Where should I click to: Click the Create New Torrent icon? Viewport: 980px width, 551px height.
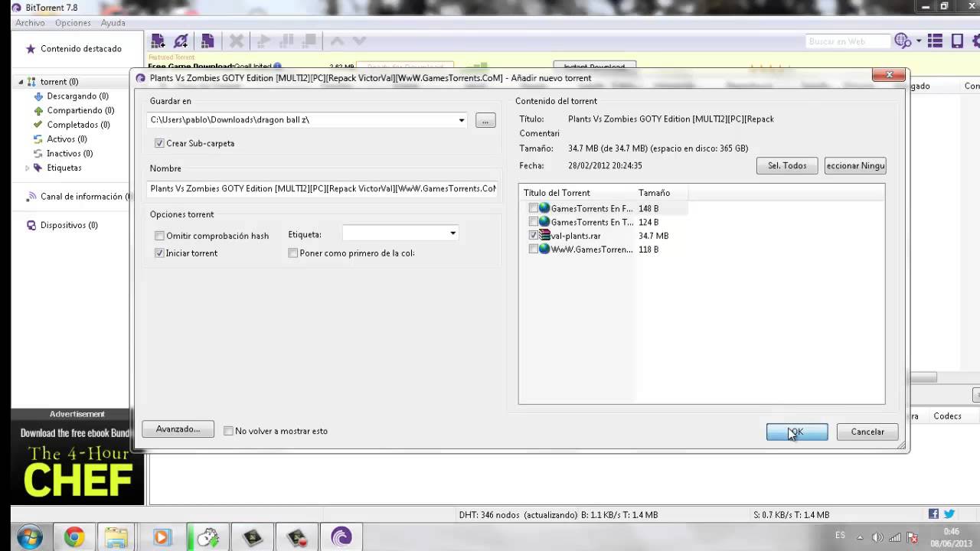(207, 41)
